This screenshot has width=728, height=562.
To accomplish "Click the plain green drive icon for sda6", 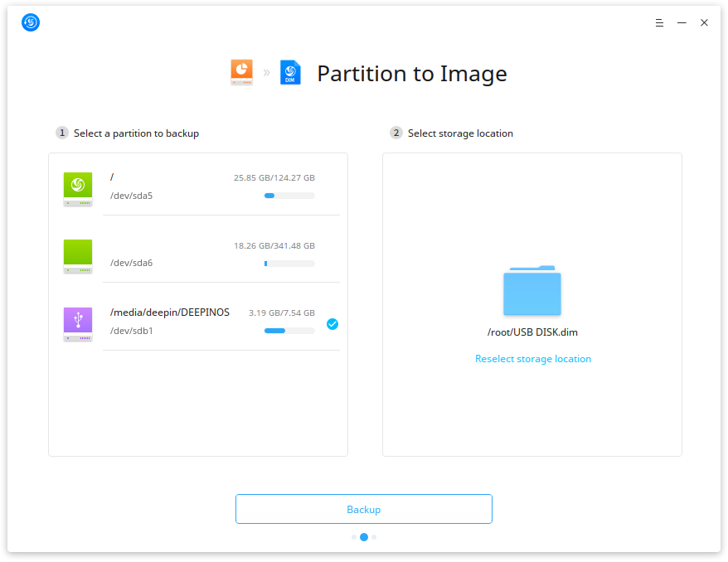I will (78, 256).
